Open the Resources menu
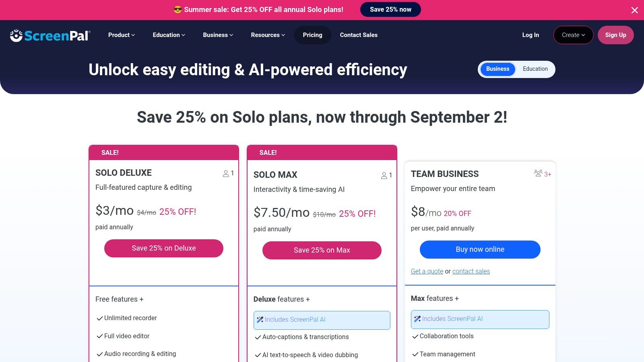Image resolution: width=644 pixels, height=362 pixels. pos(268,35)
